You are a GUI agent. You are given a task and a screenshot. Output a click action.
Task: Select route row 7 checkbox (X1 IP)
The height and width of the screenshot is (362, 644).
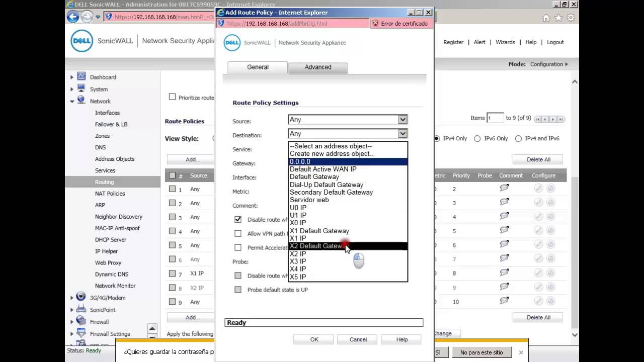click(172, 274)
